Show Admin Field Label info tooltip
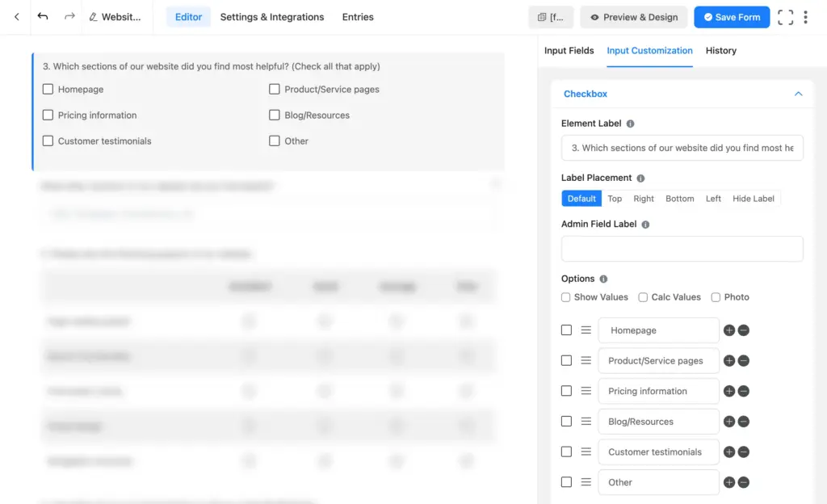 [645, 225]
